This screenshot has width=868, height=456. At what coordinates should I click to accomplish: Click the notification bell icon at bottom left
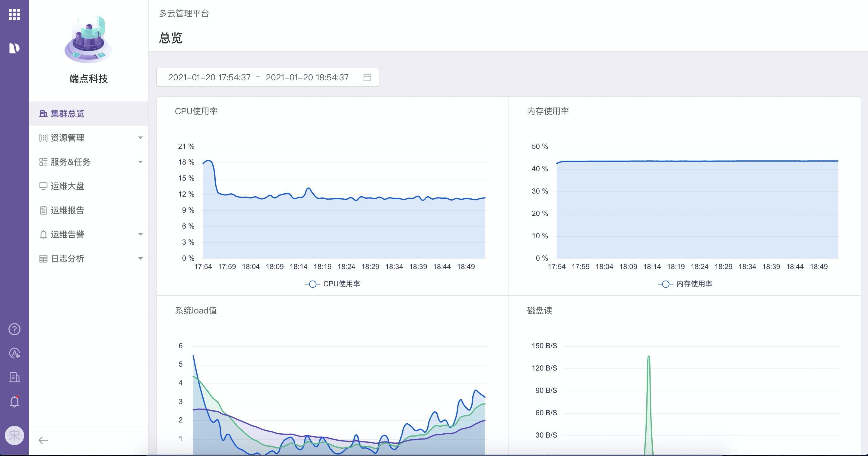[x=14, y=401]
